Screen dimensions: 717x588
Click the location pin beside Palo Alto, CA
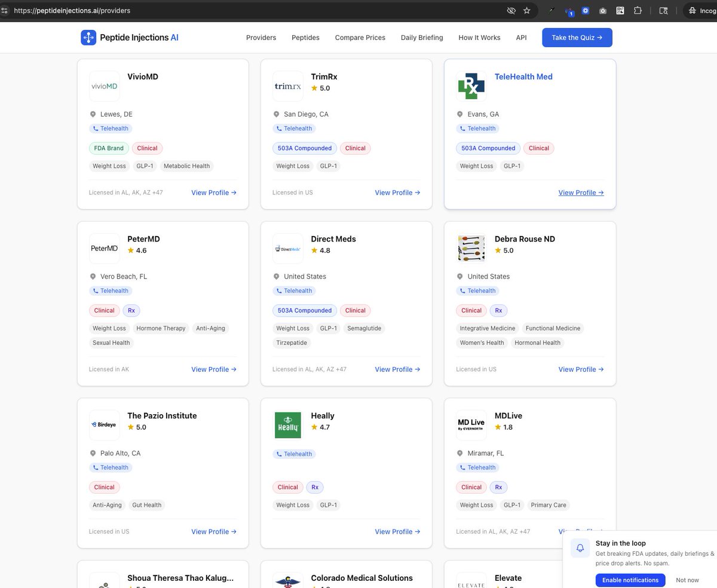click(x=93, y=454)
